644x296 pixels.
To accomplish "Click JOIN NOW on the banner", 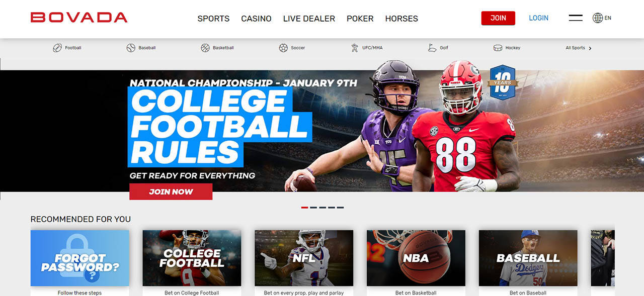I will [171, 191].
